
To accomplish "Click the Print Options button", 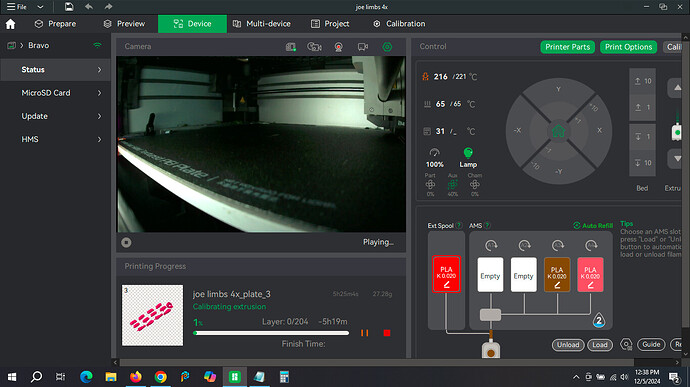I will (628, 47).
